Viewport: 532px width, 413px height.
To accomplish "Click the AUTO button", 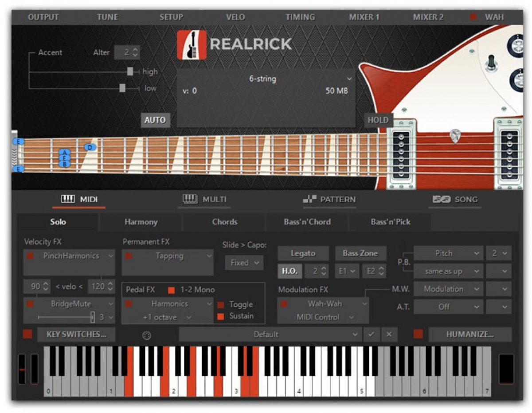I will [x=155, y=120].
